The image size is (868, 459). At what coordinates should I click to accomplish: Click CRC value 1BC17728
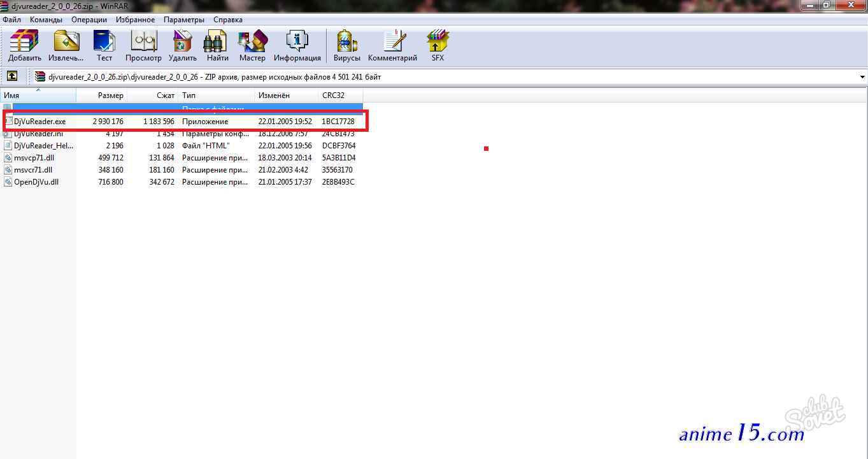pos(338,122)
